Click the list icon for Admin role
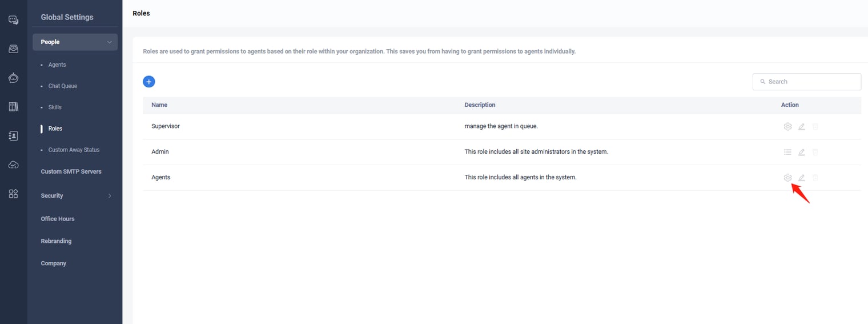Image resolution: width=868 pixels, height=324 pixels. click(x=787, y=152)
